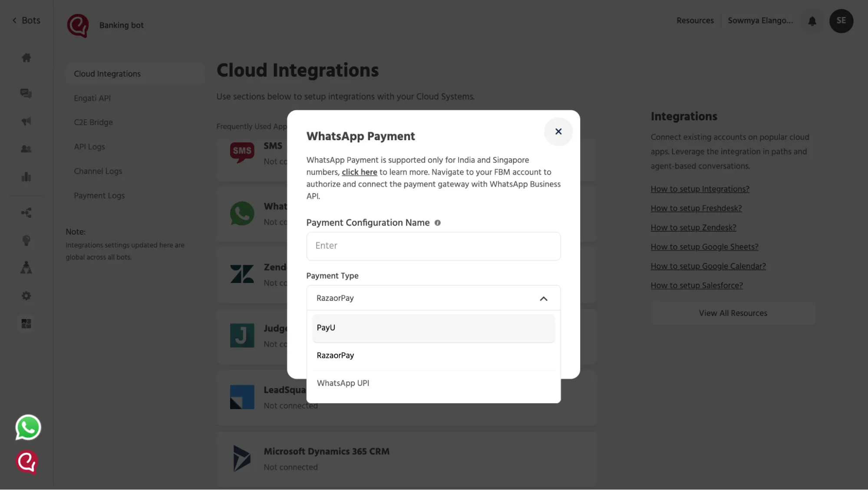Select RazaorPay option in the list
The image size is (868, 490).
click(x=433, y=356)
